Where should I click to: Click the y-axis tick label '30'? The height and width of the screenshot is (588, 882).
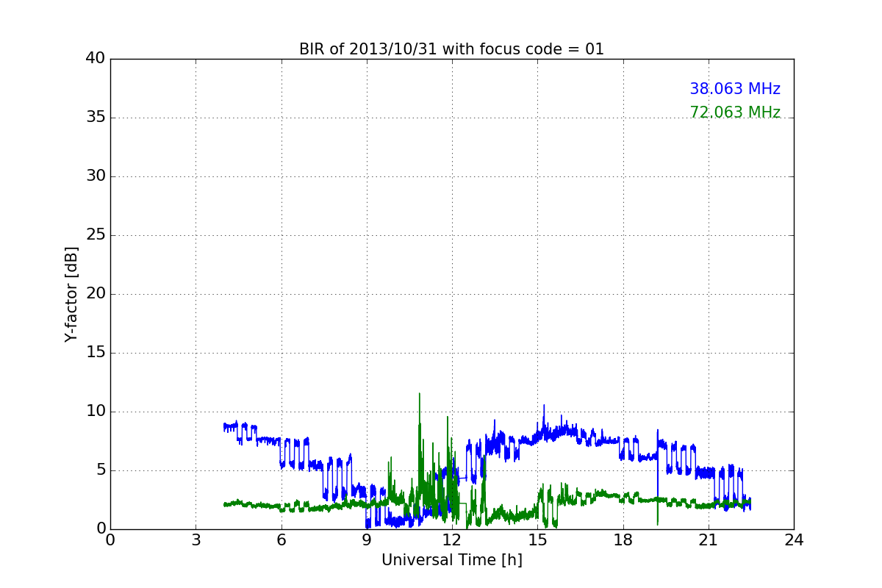(x=96, y=176)
